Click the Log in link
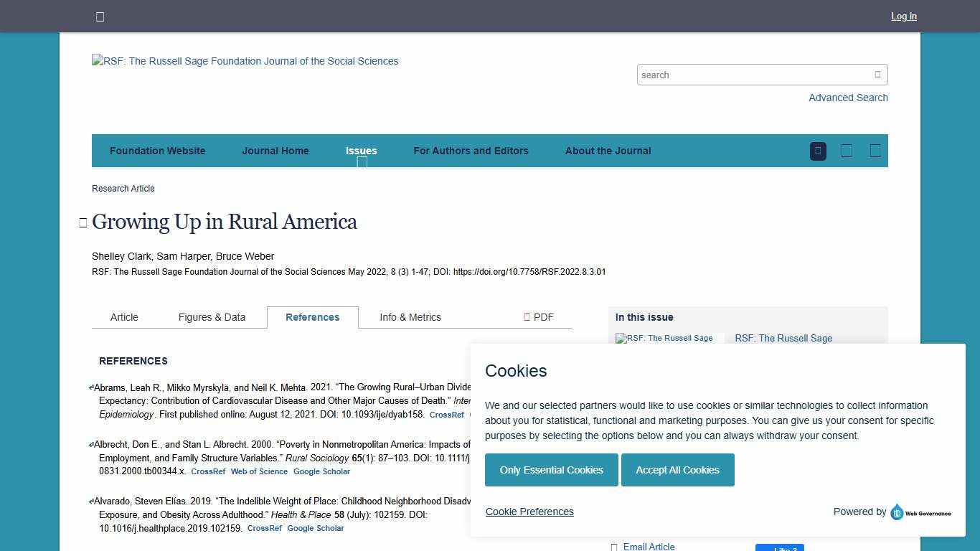The image size is (980, 551). [x=903, y=16]
